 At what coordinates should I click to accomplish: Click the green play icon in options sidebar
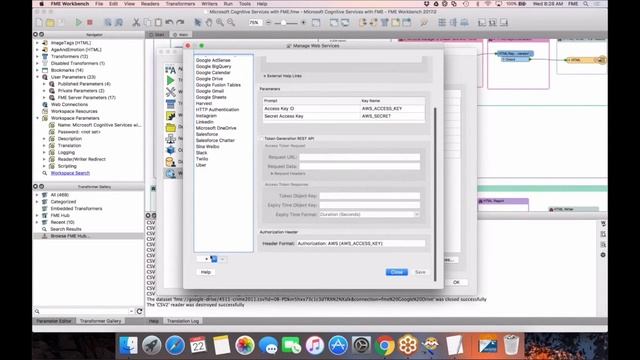click(x=171, y=80)
